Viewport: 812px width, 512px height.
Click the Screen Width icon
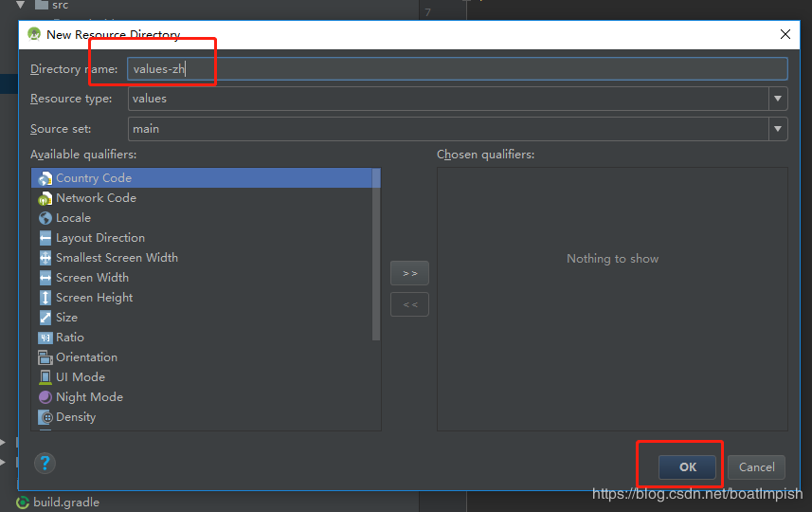[45, 278]
